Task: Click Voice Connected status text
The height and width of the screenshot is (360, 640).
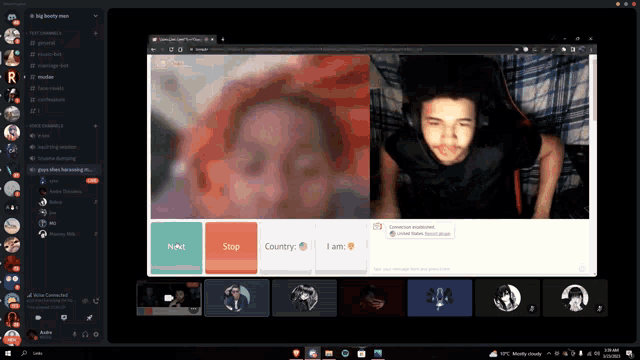Action: coord(50,295)
